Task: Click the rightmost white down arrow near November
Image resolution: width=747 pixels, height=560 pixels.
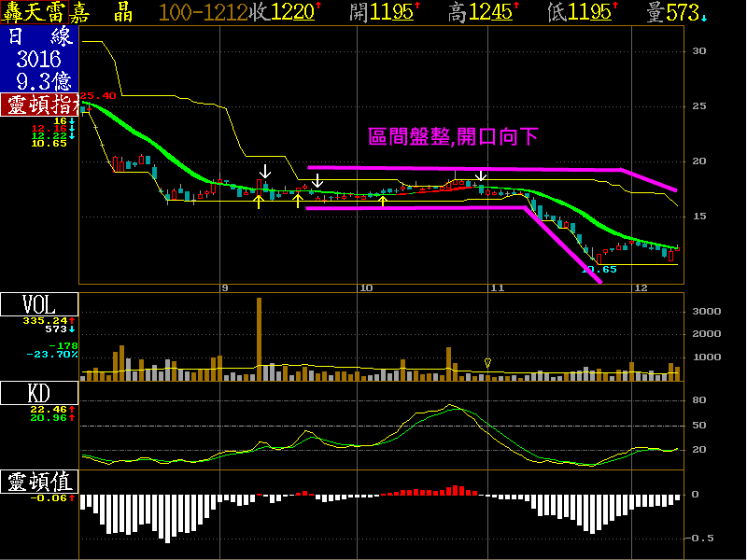Action: coord(481,175)
